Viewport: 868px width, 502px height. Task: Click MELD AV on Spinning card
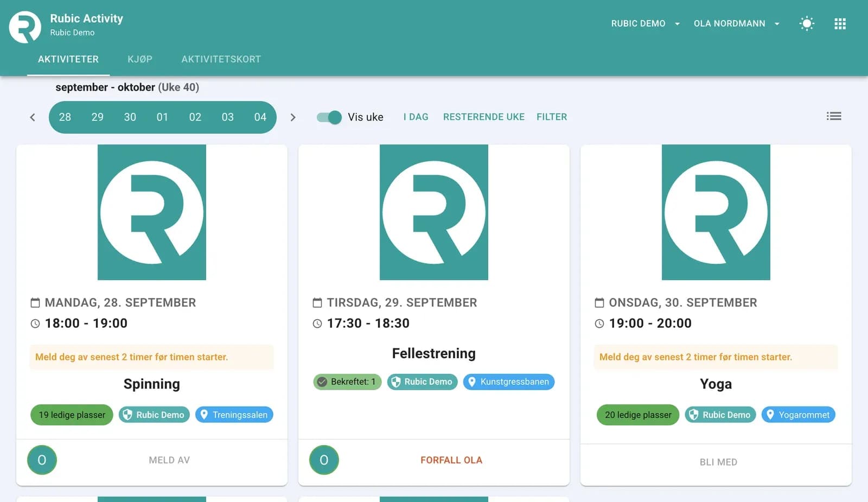[x=169, y=460]
